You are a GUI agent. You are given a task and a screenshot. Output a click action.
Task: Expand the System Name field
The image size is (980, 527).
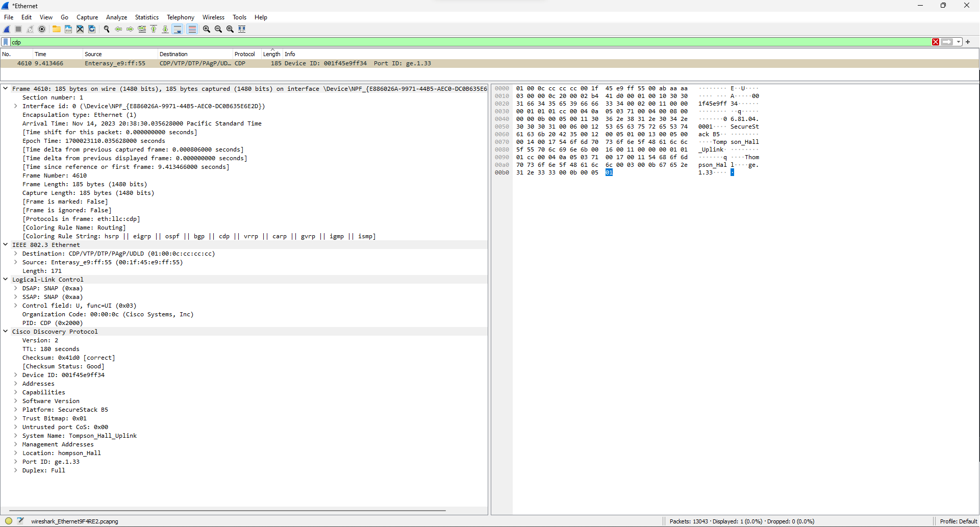click(16, 436)
